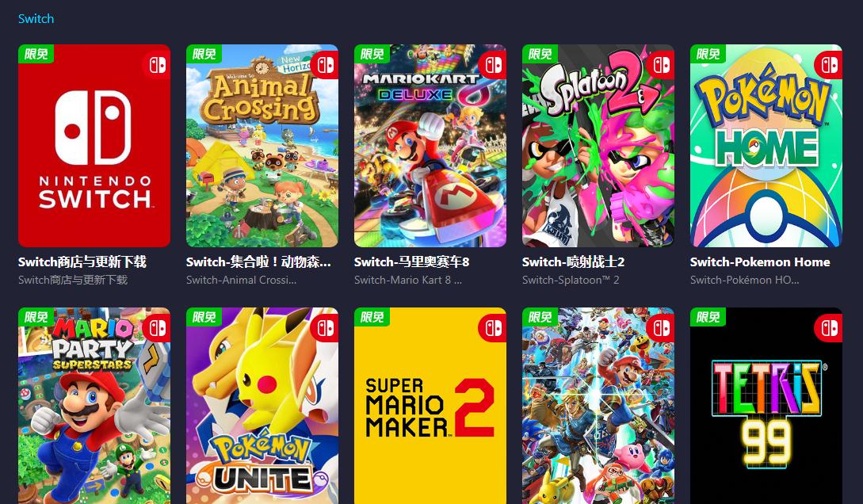Click Switch logo badge on Splatoon 2 card
The height and width of the screenshot is (504, 863).
(x=660, y=65)
